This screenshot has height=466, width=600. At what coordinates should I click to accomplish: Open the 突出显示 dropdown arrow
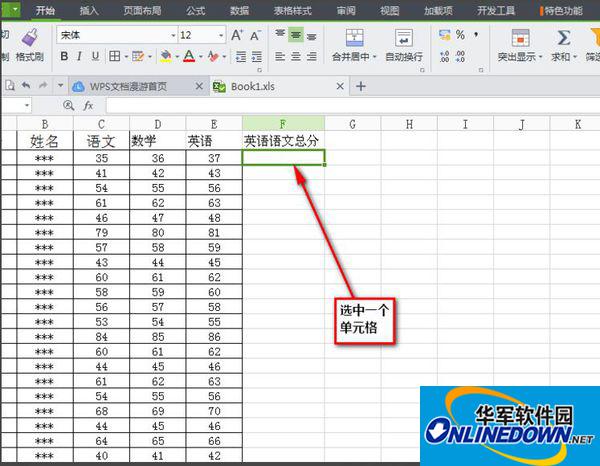[x=540, y=57]
